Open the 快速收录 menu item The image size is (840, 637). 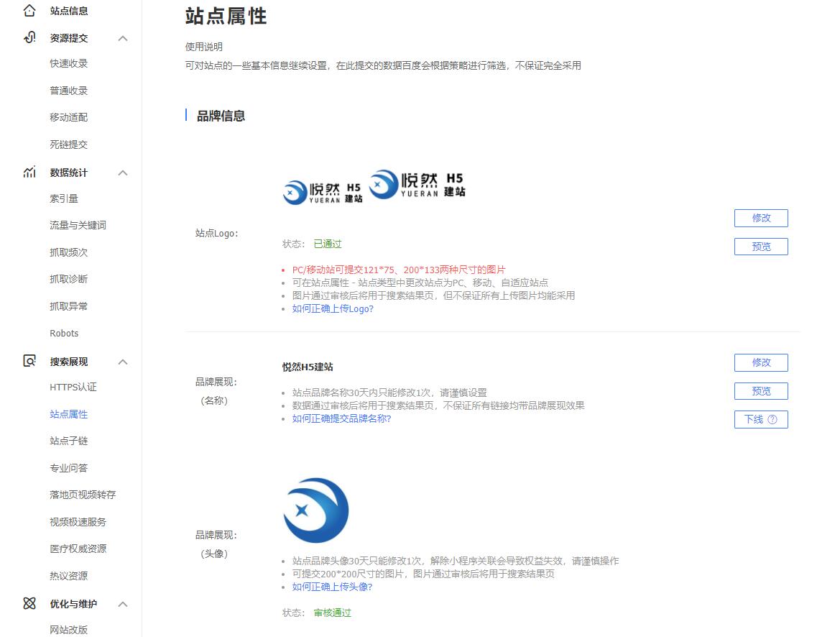(x=68, y=63)
